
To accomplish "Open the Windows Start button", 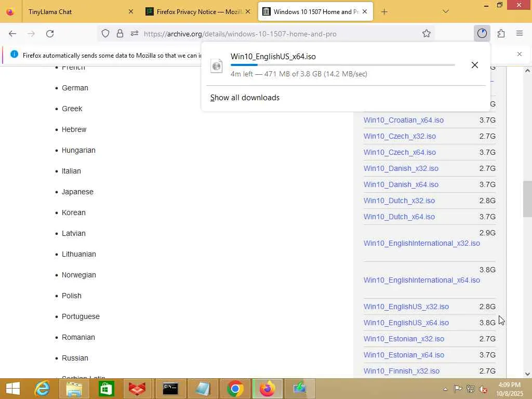I will 13,389.
